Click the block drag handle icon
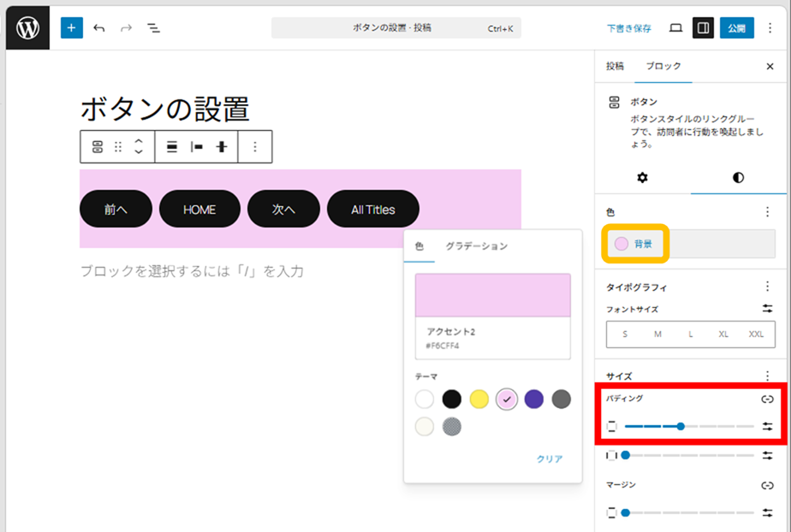This screenshot has height=532, width=791. click(118, 147)
